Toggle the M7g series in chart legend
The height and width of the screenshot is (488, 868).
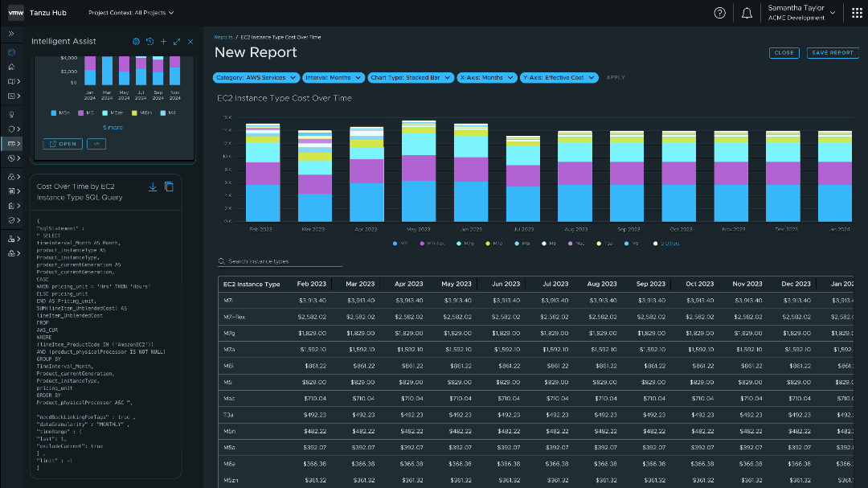click(x=465, y=244)
